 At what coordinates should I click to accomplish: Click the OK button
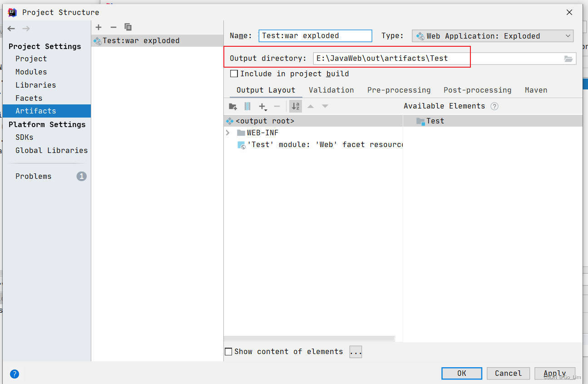tap(462, 373)
